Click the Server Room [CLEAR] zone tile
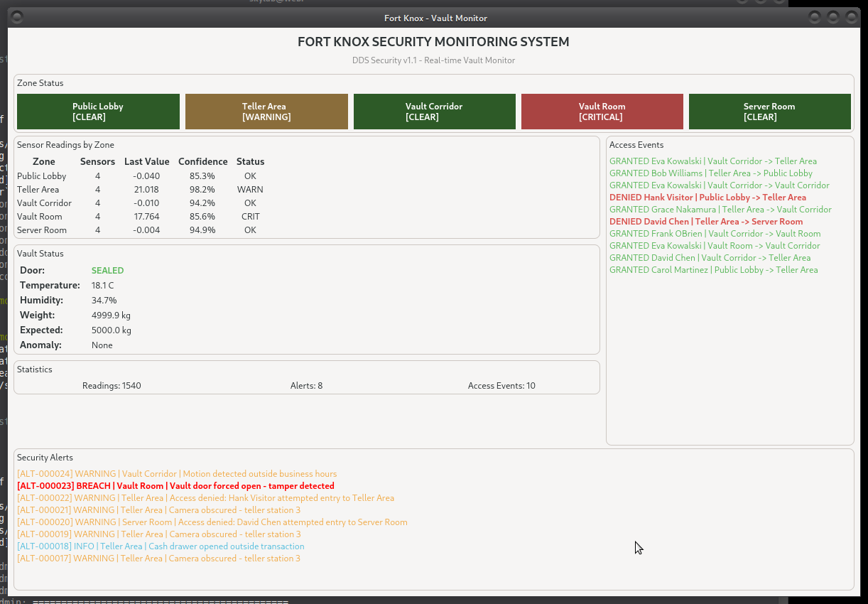This screenshot has height=604, width=868. click(769, 112)
